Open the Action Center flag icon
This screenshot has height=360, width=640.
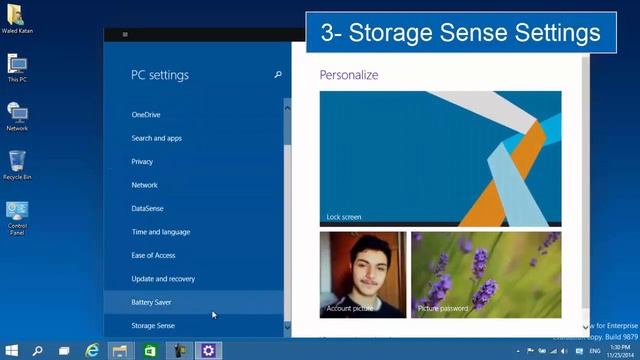click(530, 351)
